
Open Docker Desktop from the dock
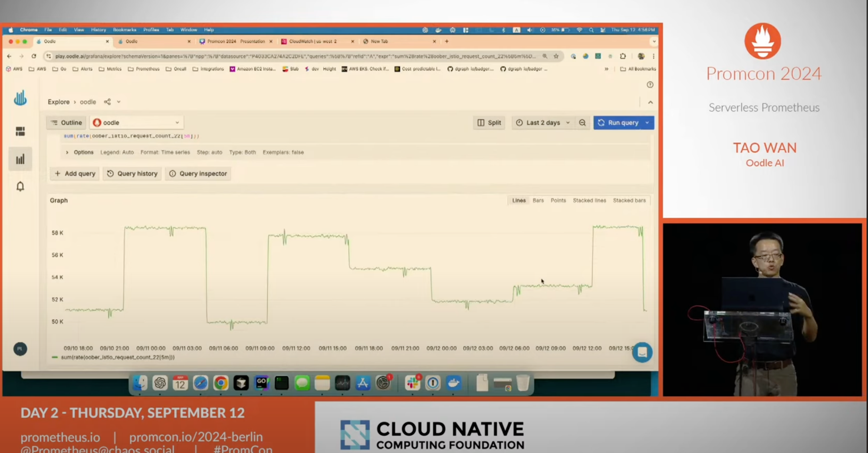coord(454,383)
